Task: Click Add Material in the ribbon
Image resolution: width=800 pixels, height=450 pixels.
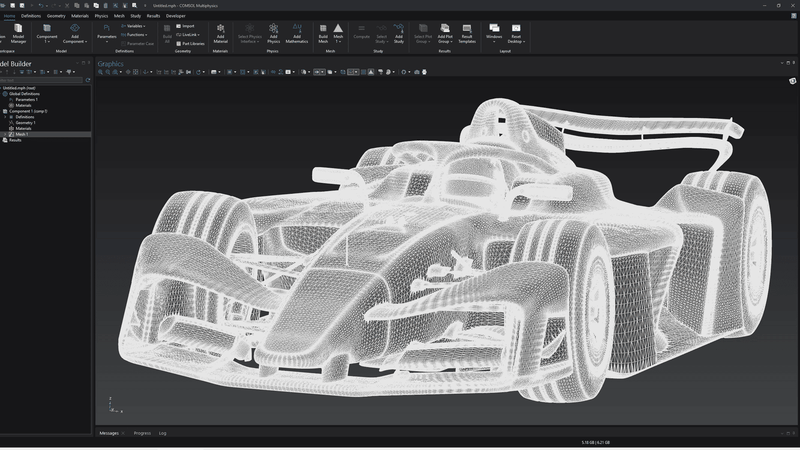Action: pos(220,34)
